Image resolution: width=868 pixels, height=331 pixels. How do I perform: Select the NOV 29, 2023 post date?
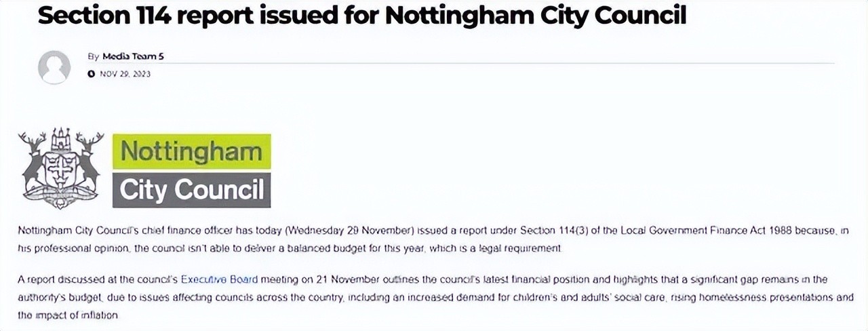click(125, 74)
